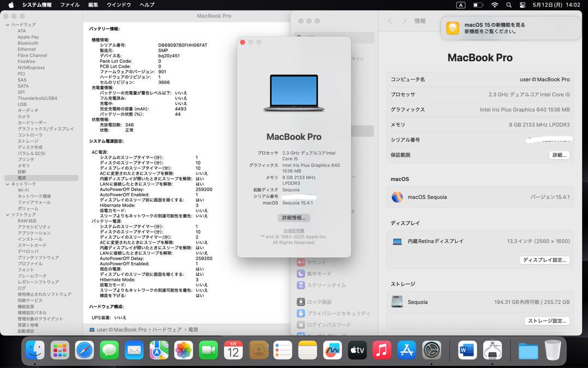Select アプリケーション under ソフトウェア

[x=34, y=233]
